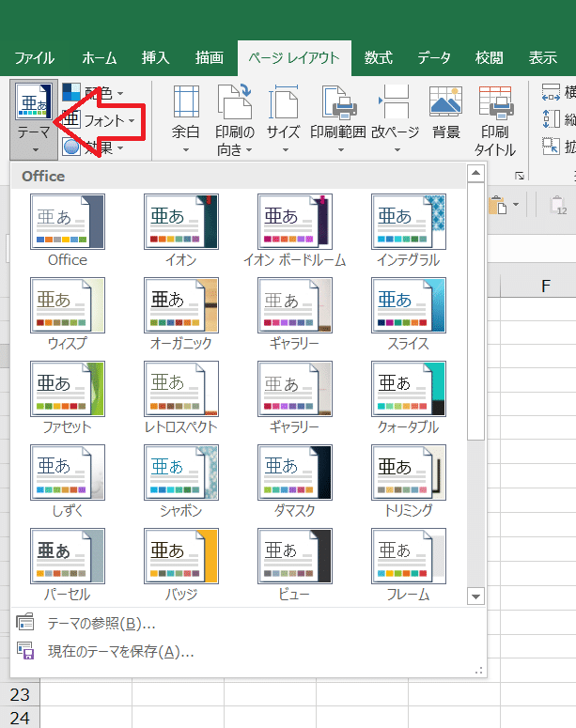Click the theme gallery scroll down arrow

click(475, 596)
